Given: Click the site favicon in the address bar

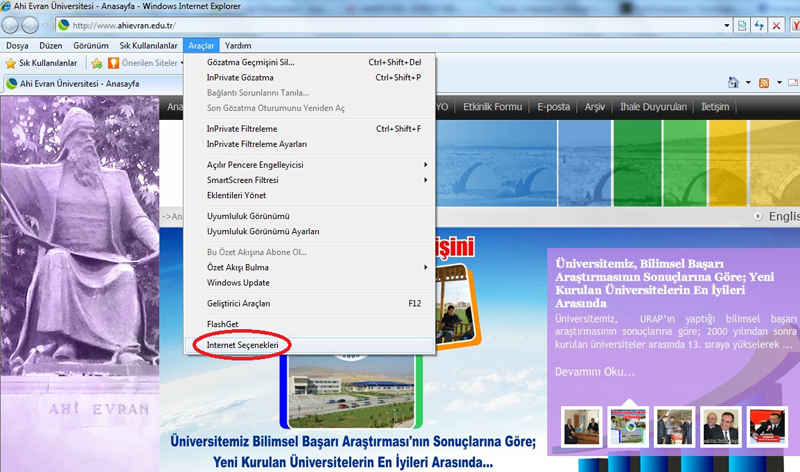Looking at the screenshot, I should coord(64,25).
